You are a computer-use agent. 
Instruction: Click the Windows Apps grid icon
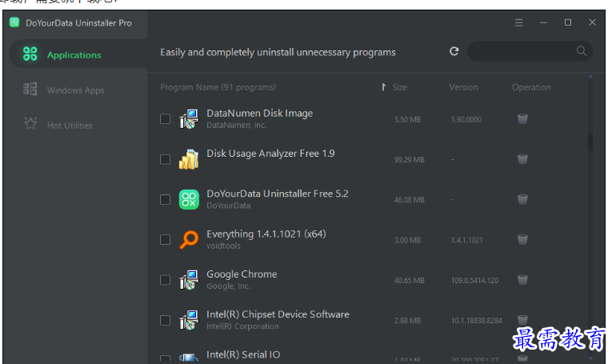tap(30, 89)
